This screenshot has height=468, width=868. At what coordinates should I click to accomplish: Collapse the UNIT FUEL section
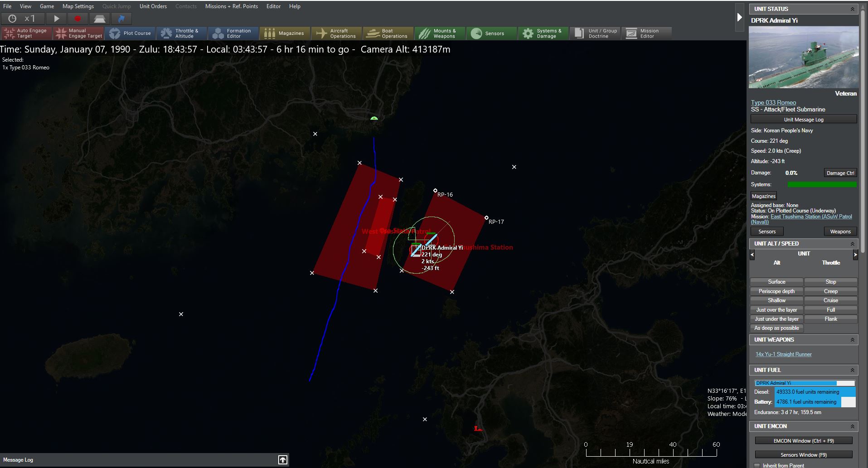tap(852, 370)
